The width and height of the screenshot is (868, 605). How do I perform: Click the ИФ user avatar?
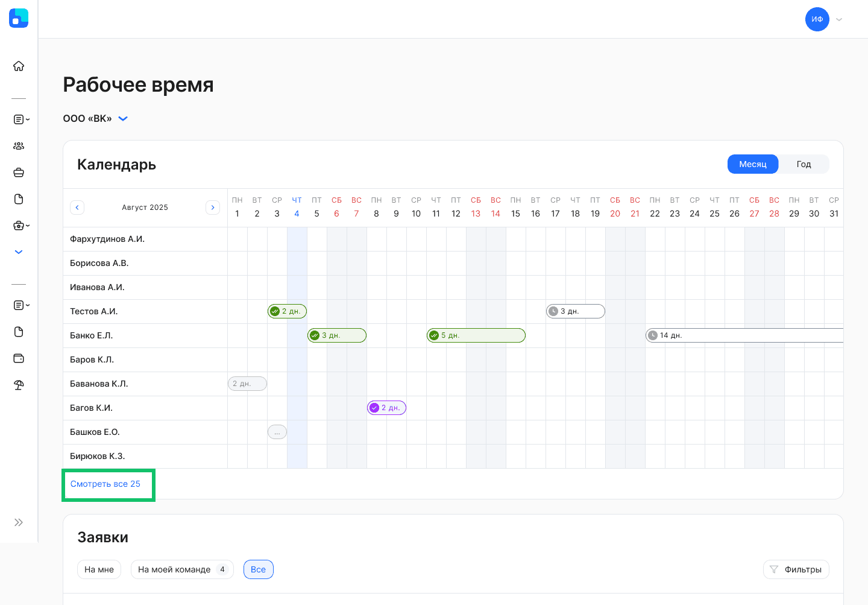(817, 19)
